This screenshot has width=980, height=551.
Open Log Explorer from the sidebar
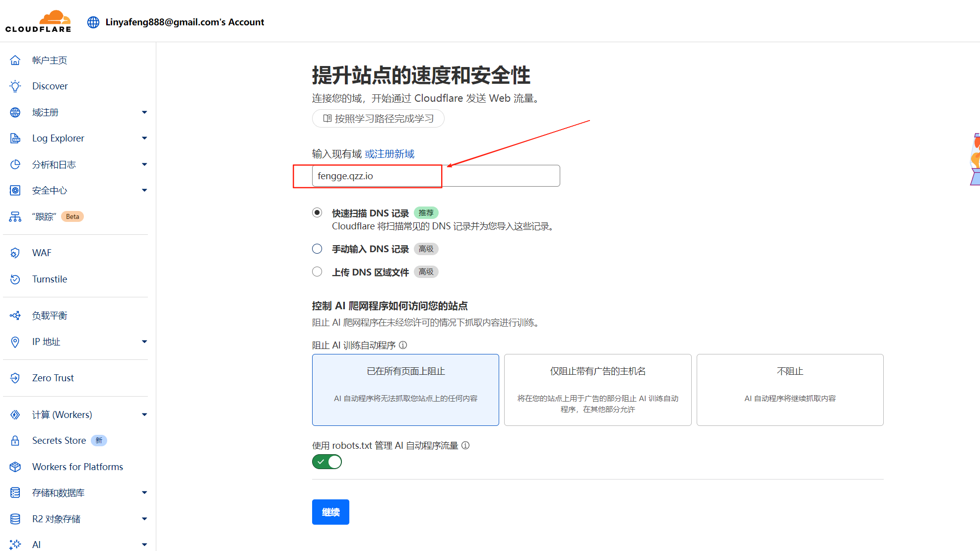pyautogui.click(x=58, y=138)
